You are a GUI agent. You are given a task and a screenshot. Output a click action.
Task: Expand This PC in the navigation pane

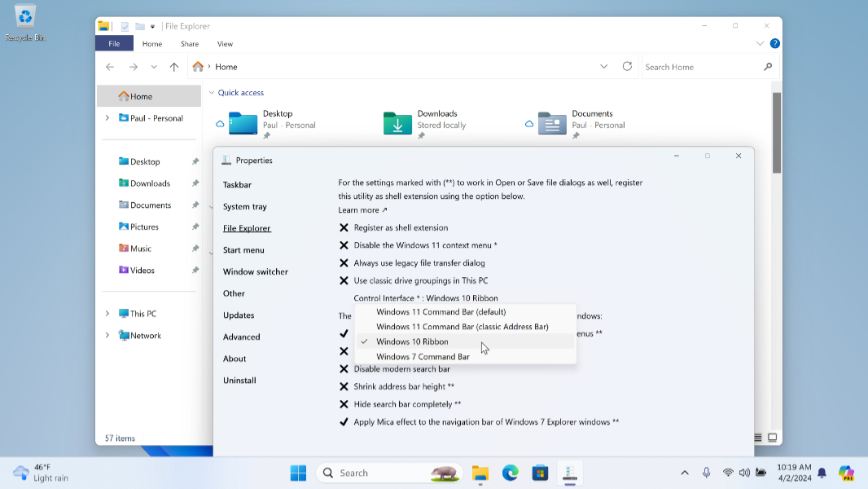107,313
